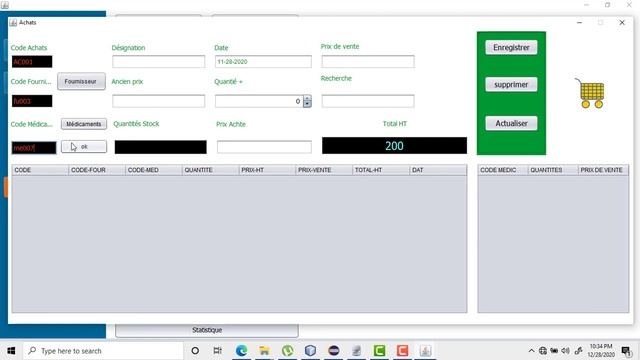Click the Prix Achte field
The image size is (640, 360).
click(264, 147)
